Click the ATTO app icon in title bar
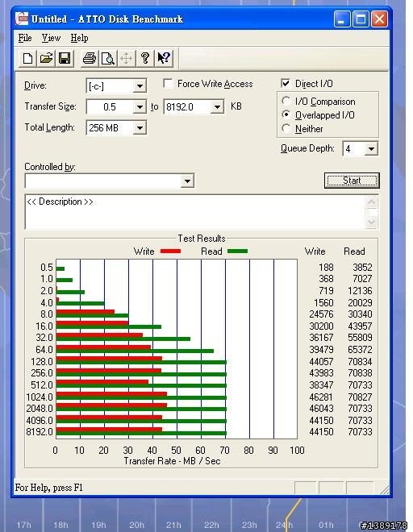Viewport: 413px width, 532px height. pos(22,19)
